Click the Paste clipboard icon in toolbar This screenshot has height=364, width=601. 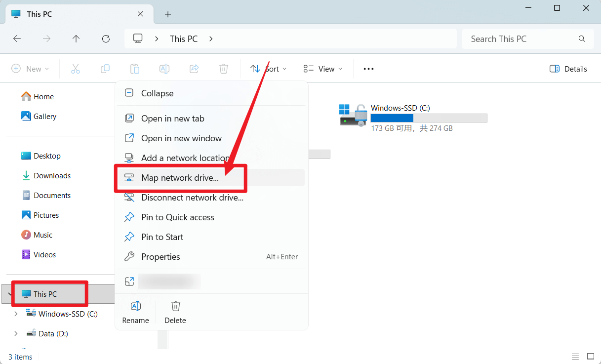click(x=135, y=69)
